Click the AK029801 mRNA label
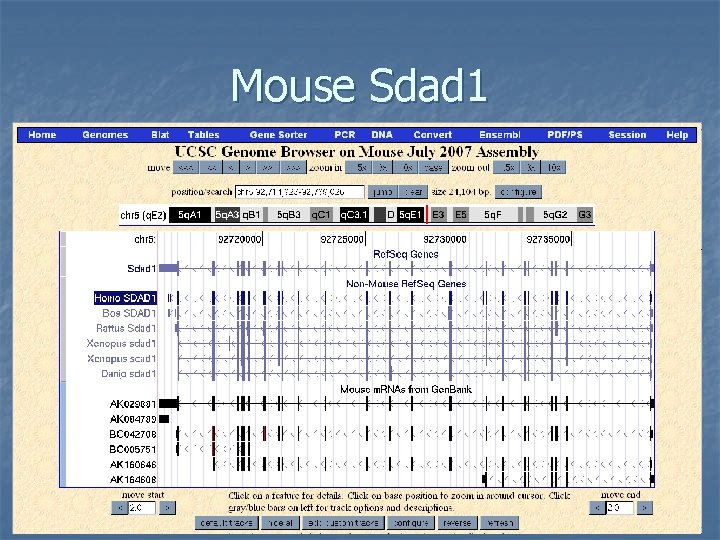720x540 pixels. pos(133,404)
